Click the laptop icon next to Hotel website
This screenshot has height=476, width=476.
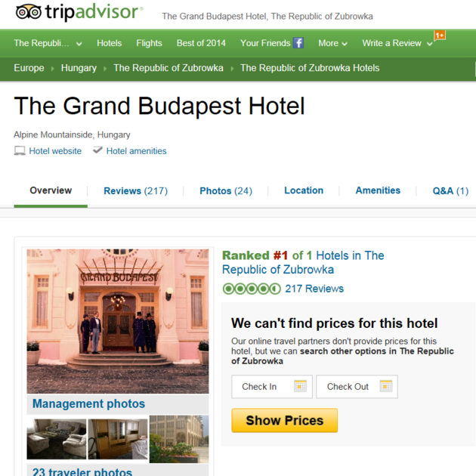(20, 151)
